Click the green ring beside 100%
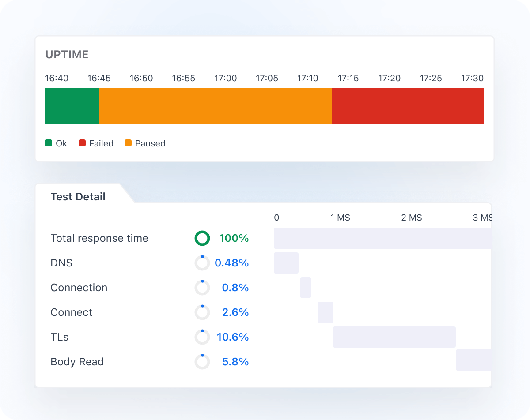Viewport: 530px width, 420px height. [202, 238]
